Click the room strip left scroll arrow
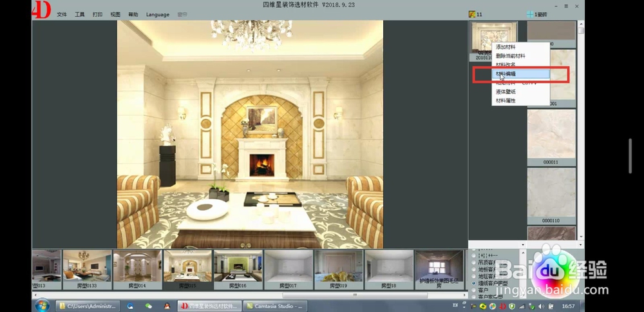Viewport: 644px width, 312px height. pyautogui.click(x=35, y=295)
